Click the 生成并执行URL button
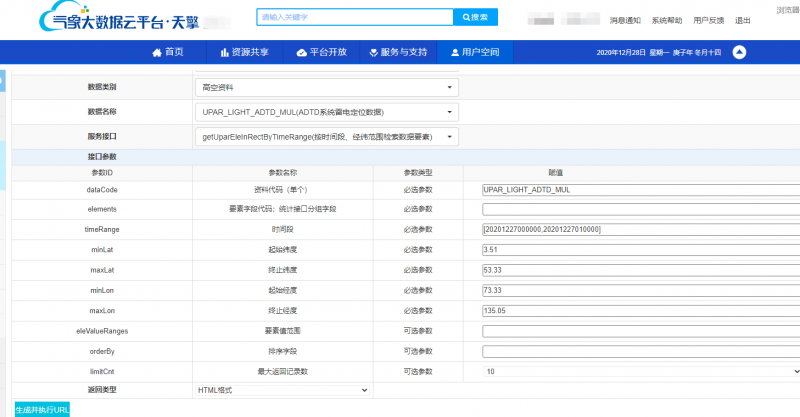The height and width of the screenshot is (417, 800). (42, 409)
